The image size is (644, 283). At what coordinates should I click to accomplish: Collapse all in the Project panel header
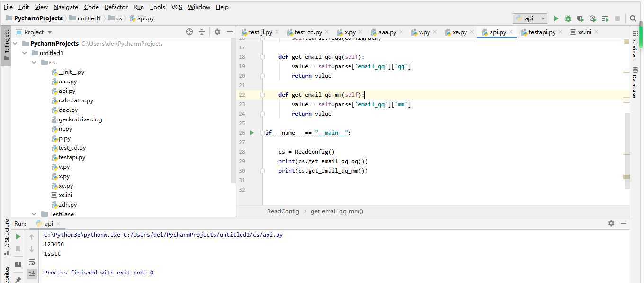tap(202, 32)
